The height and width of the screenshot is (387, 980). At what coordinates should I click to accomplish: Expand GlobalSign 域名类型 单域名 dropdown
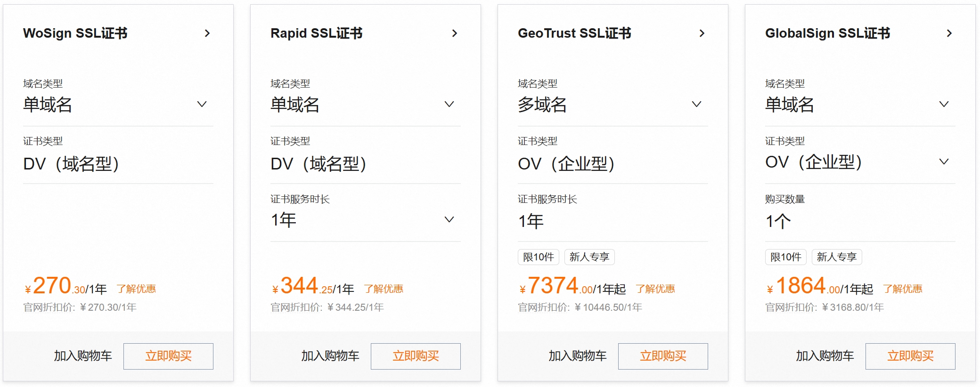(860, 104)
